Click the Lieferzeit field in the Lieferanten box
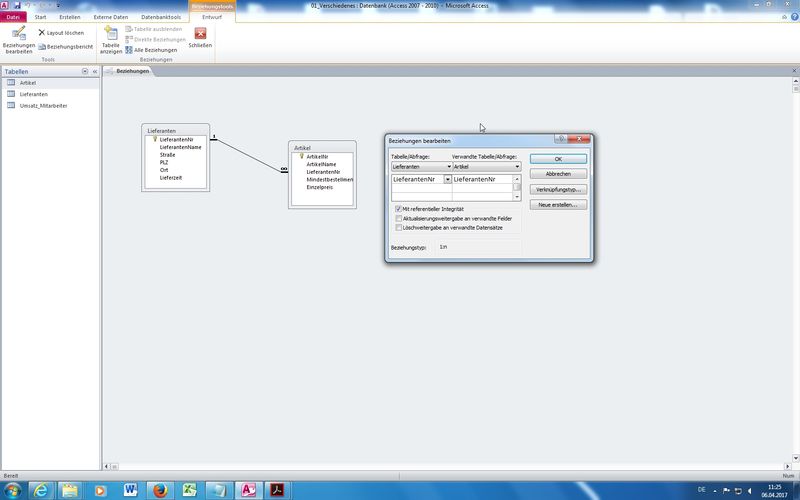Viewport: 800px width, 500px height. [171, 178]
